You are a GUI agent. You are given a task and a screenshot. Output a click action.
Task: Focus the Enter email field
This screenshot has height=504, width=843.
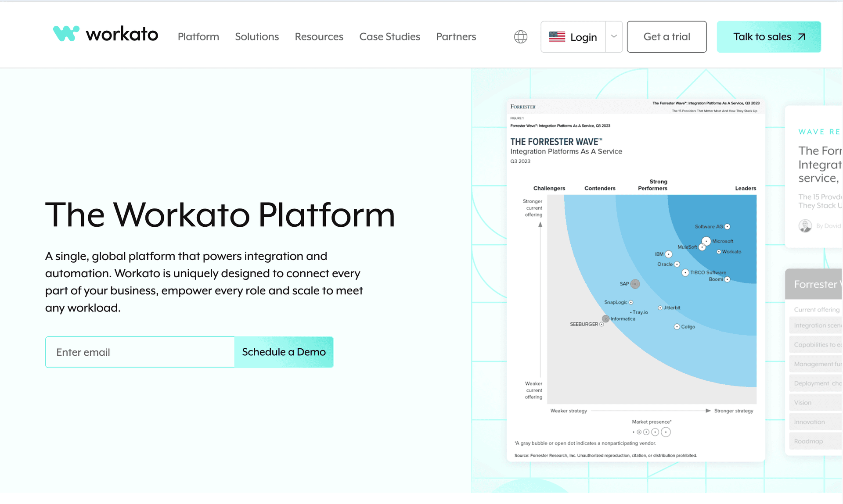pyautogui.click(x=140, y=352)
